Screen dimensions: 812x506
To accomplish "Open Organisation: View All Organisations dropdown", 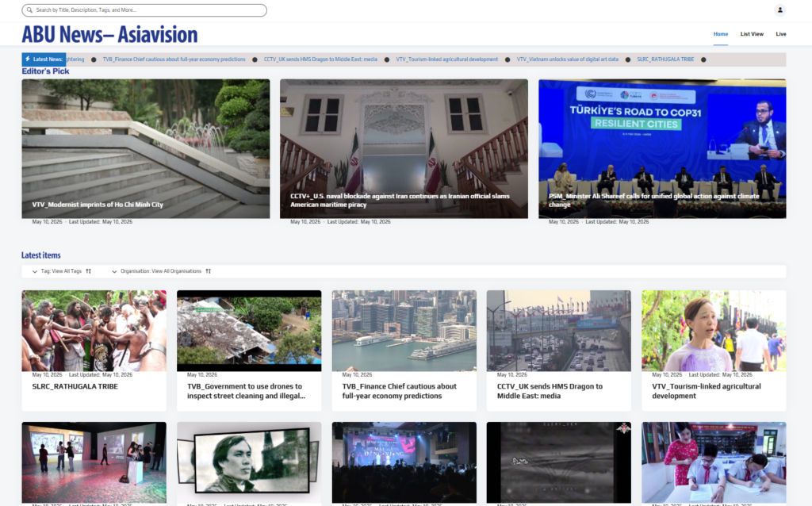I will [x=160, y=271].
